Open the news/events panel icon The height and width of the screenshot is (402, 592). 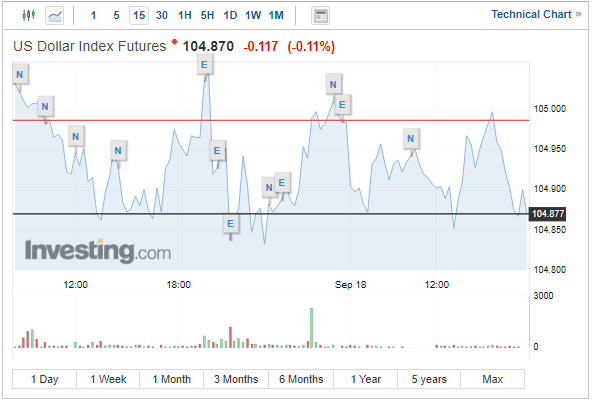pos(321,16)
